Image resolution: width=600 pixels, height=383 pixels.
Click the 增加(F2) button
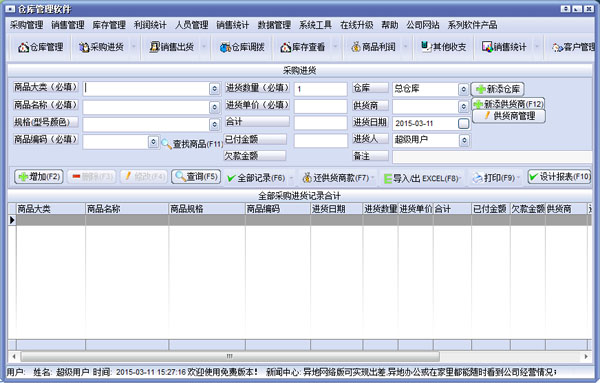pos(39,177)
